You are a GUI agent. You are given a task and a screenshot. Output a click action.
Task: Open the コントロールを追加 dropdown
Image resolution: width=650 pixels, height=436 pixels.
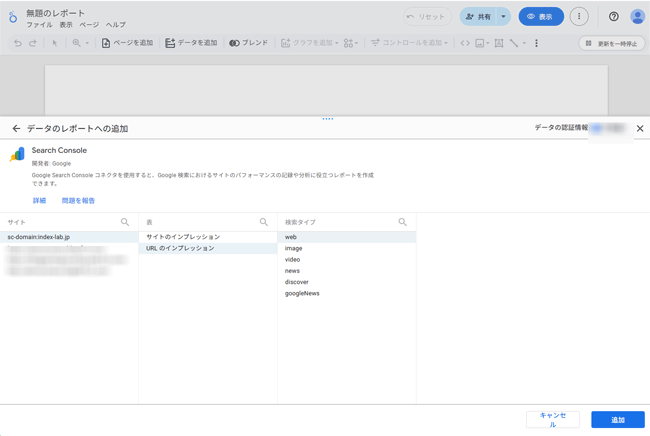pos(409,43)
